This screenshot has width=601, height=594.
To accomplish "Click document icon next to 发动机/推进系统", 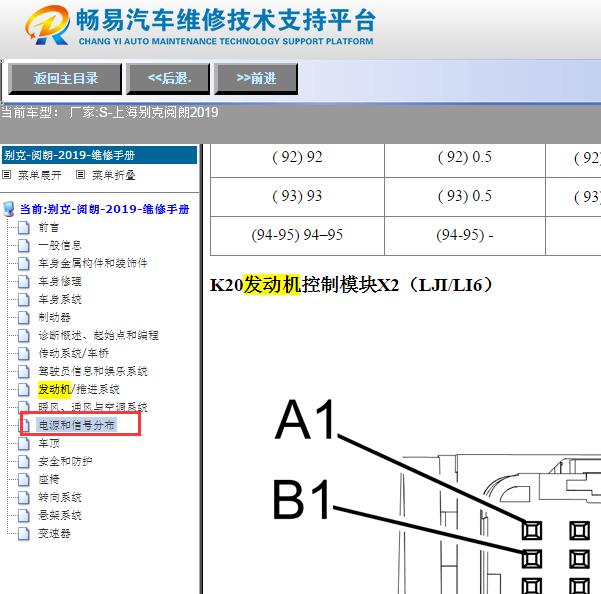I will click(x=24, y=389).
